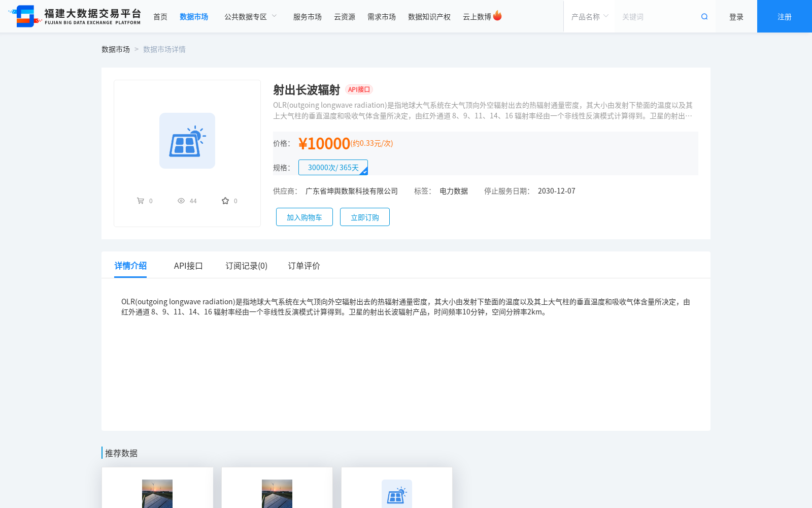Screen dimensions: 812x508
Task: Click supplier name 广东省坤舆数聚科技有限公司
Action: click(x=352, y=191)
